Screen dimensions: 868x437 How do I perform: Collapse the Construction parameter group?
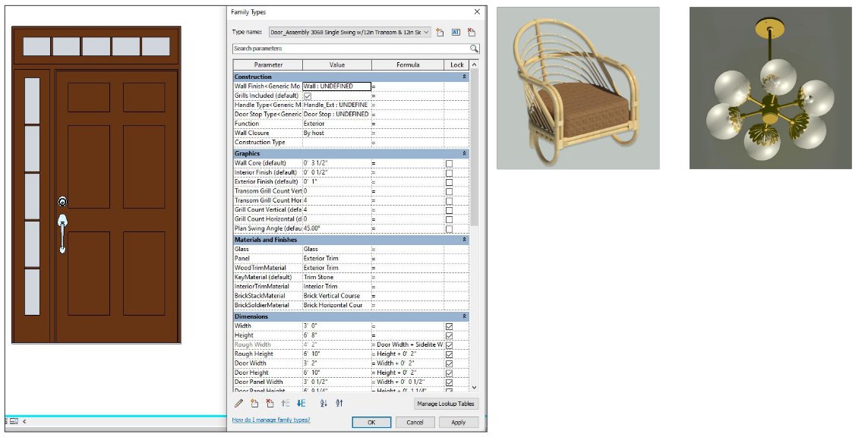pos(464,77)
